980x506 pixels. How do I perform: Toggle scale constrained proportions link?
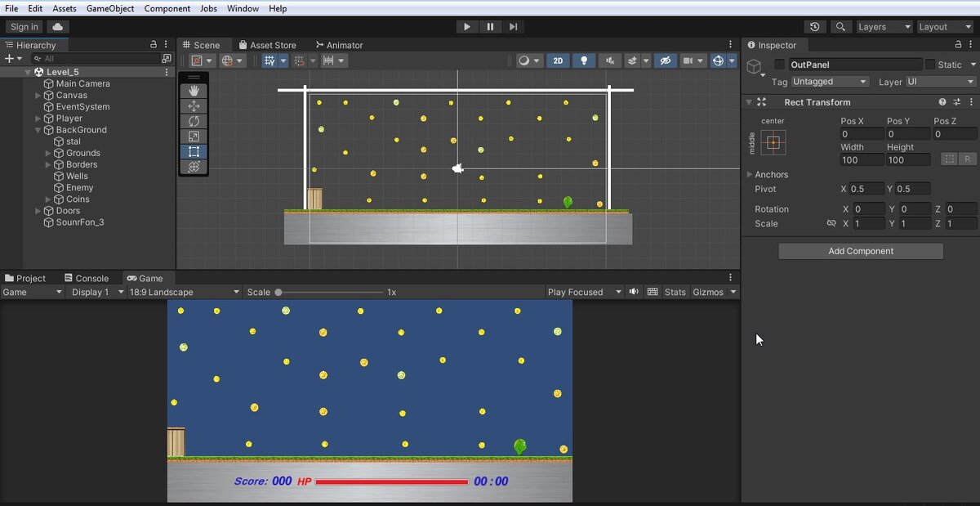(x=831, y=223)
